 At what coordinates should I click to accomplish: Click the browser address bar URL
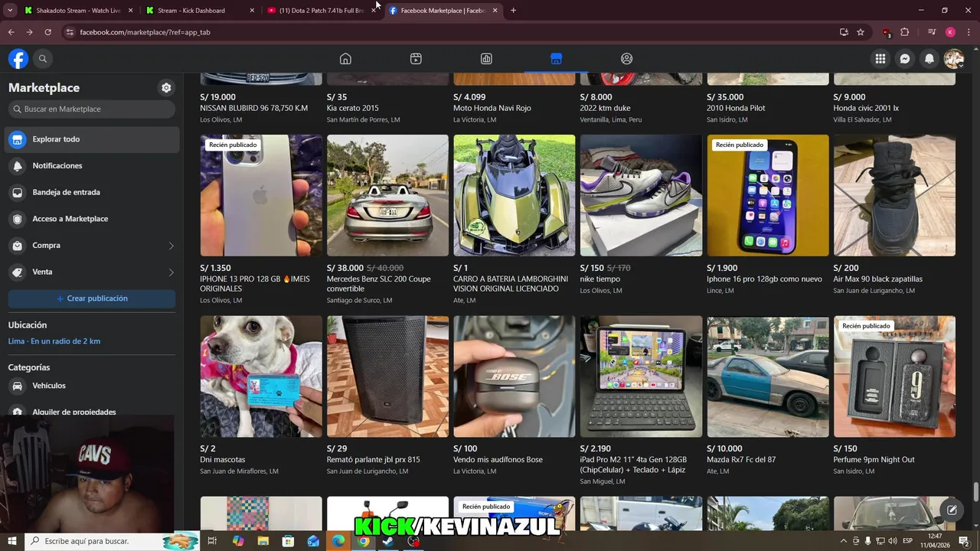pos(145,32)
